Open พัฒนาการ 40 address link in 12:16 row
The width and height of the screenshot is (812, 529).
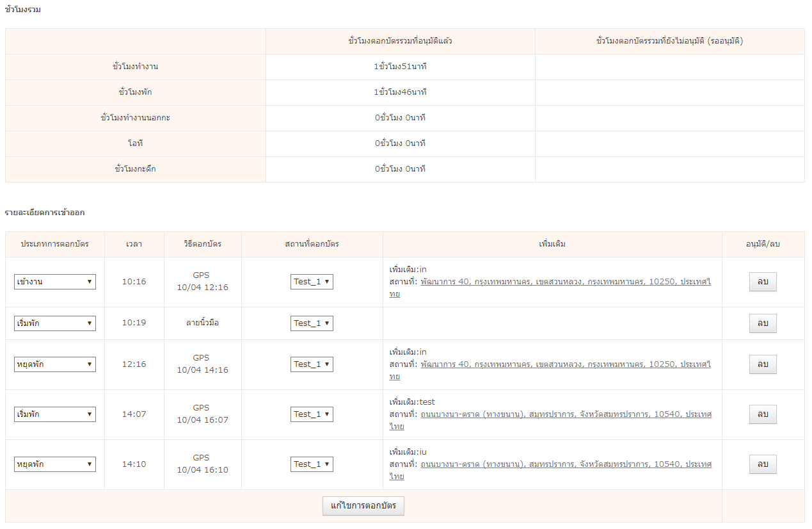(x=565, y=364)
